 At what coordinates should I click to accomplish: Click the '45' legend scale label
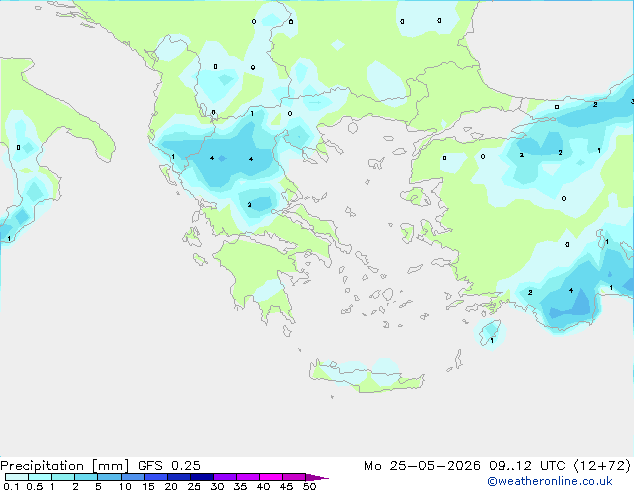[x=286, y=486]
